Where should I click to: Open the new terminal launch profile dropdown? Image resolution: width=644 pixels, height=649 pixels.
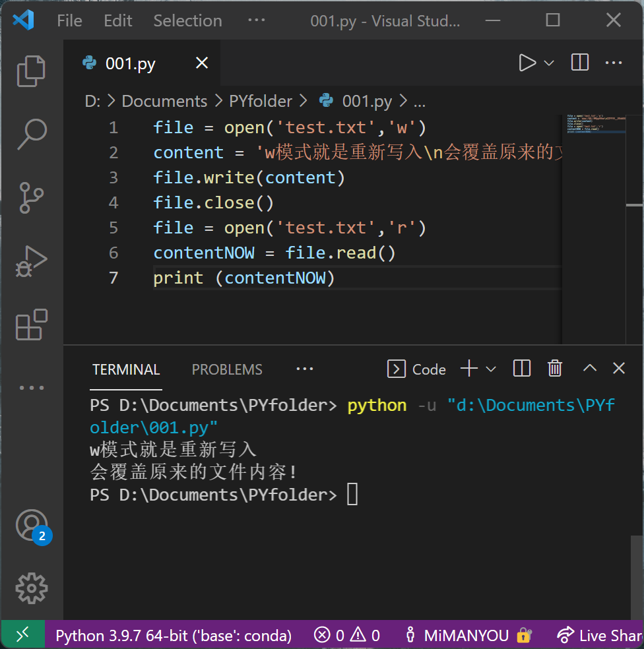coord(491,369)
